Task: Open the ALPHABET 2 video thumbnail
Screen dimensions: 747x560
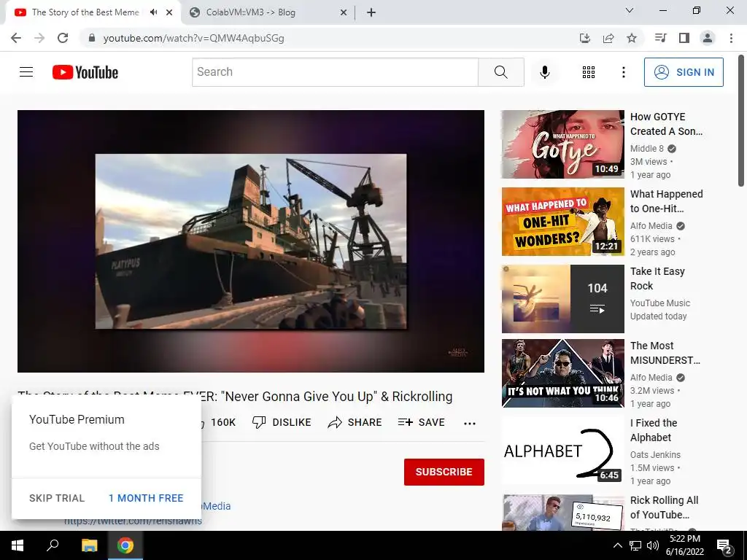Action: tap(562, 451)
